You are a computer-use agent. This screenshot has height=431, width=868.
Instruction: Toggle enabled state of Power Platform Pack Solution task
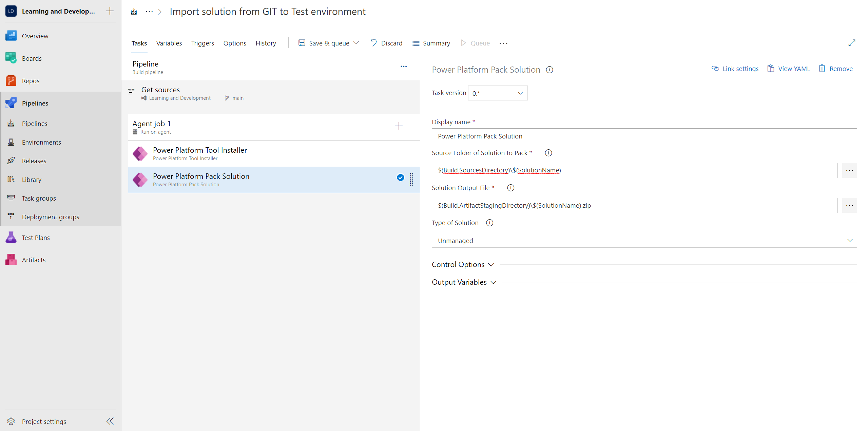pyautogui.click(x=400, y=177)
